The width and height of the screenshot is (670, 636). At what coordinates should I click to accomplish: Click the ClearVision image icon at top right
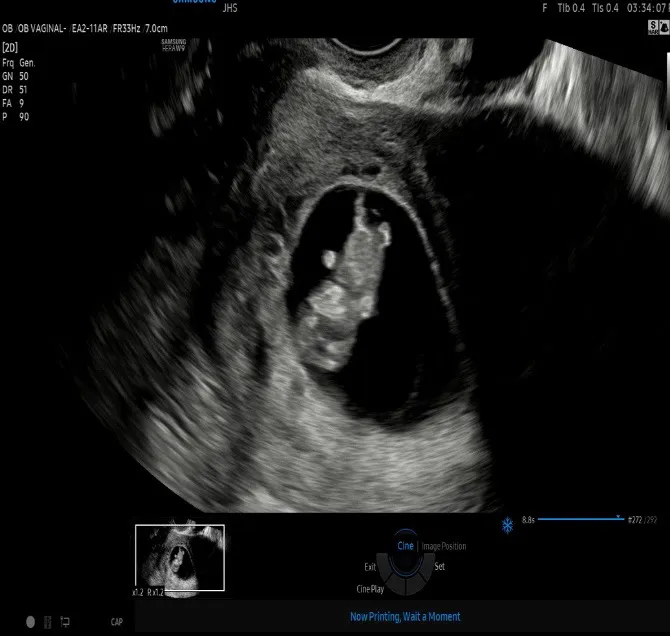pos(664,27)
